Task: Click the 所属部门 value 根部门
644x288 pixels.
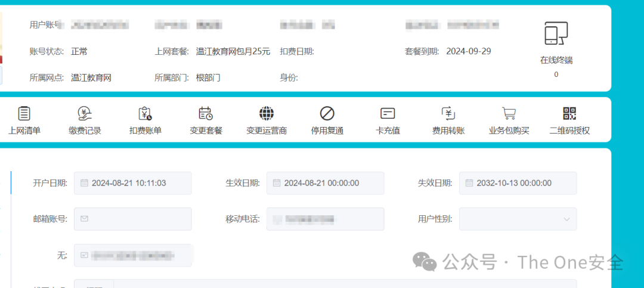Action: pos(208,78)
